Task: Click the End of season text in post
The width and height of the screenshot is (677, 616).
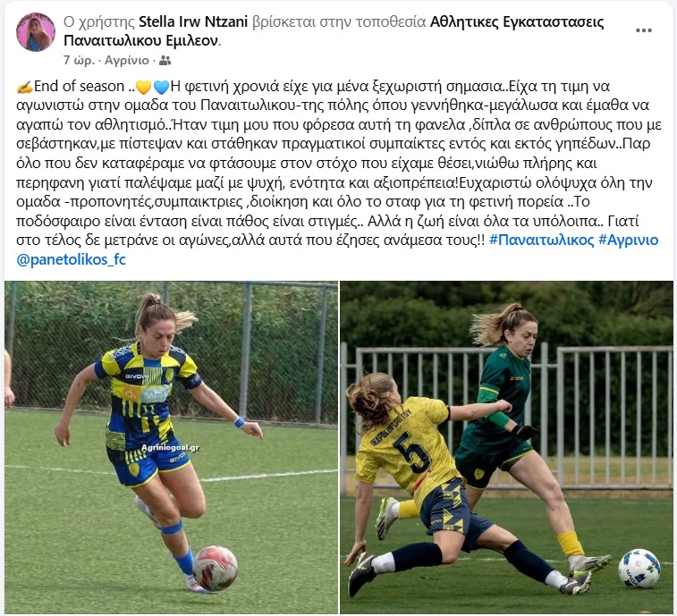Action: click(x=80, y=87)
